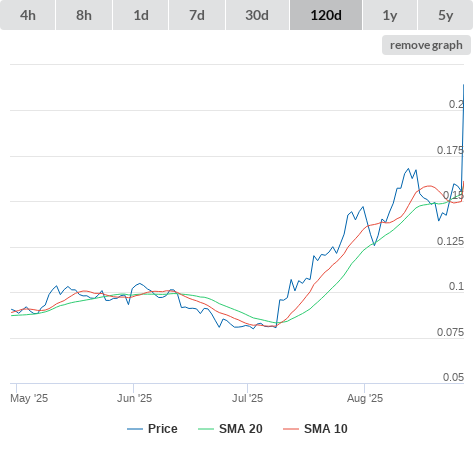Viewport: 474px width, 455px height.
Task: Click the May '25 axis label
Action: click(29, 398)
